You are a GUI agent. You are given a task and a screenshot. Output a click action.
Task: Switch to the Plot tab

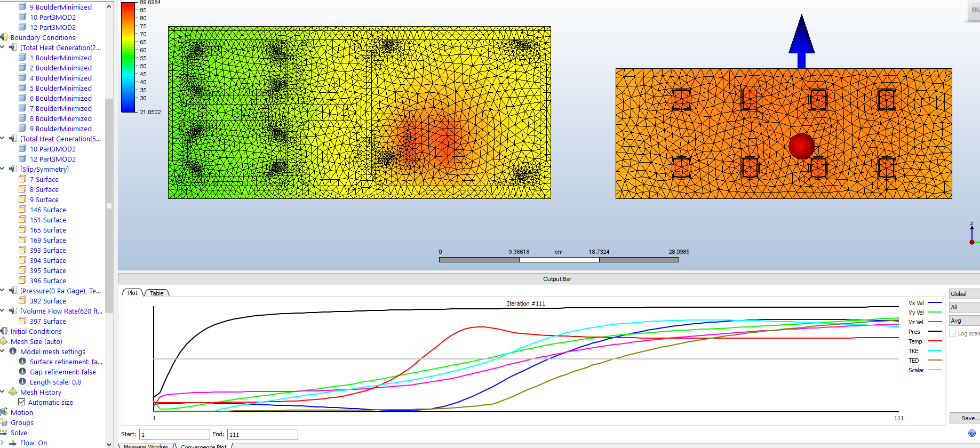pyautogui.click(x=132, y=293)
